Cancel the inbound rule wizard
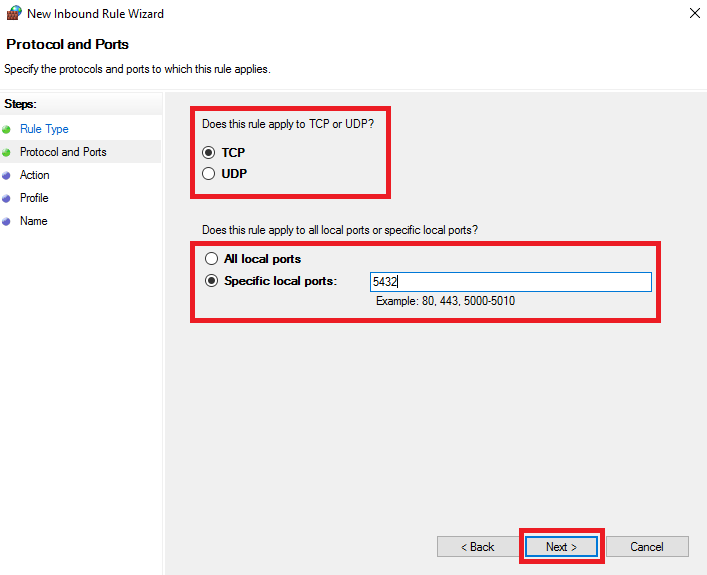707x575 pixels. [647, 547]
